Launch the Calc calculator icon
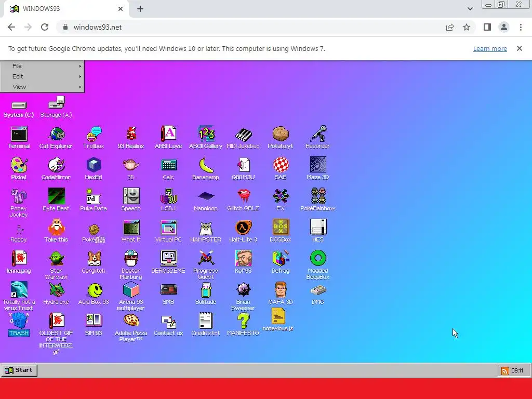532x399 pixels. pyautogui.click(x=168, y=169)
